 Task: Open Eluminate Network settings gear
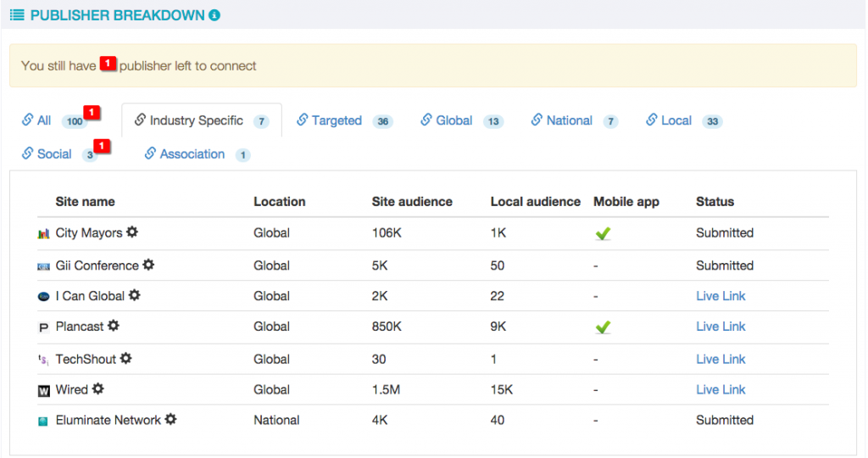point(171,419)
